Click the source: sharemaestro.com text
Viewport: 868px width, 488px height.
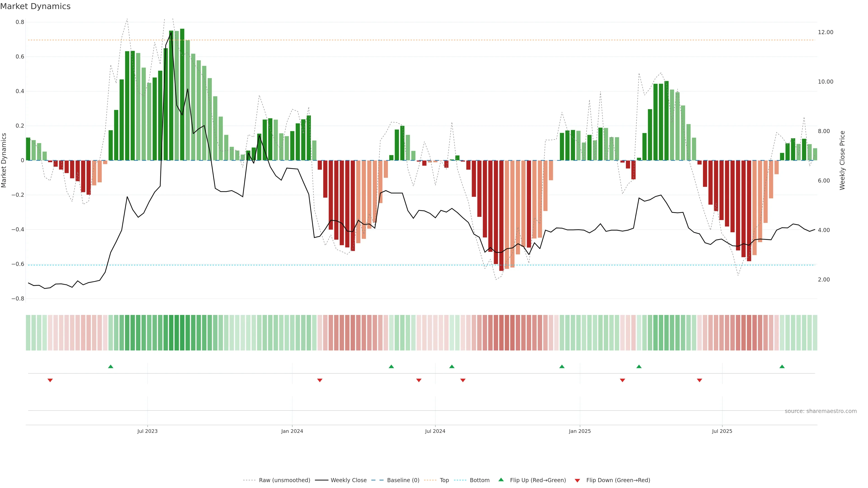[x=821, y=411]
